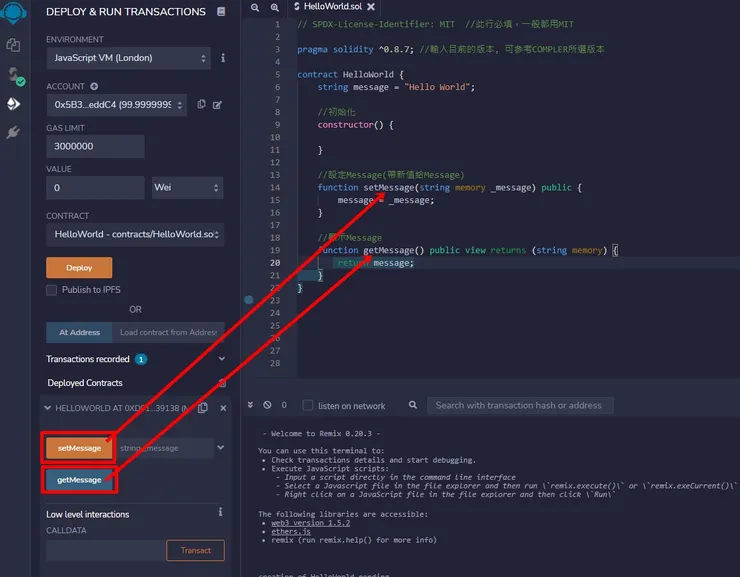The width and height of the screenshot is (740, 577).
Task: Focus the Value amount input field
Action: 95,188
